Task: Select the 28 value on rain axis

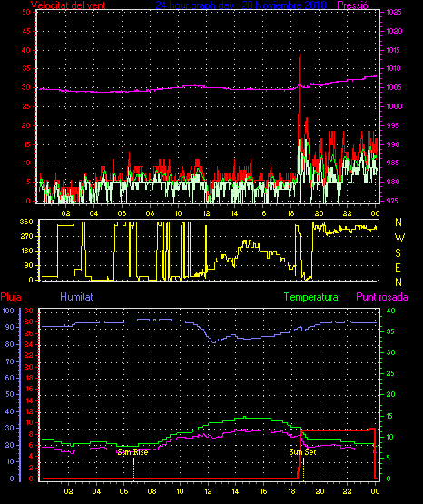Action: coord(28,322)
